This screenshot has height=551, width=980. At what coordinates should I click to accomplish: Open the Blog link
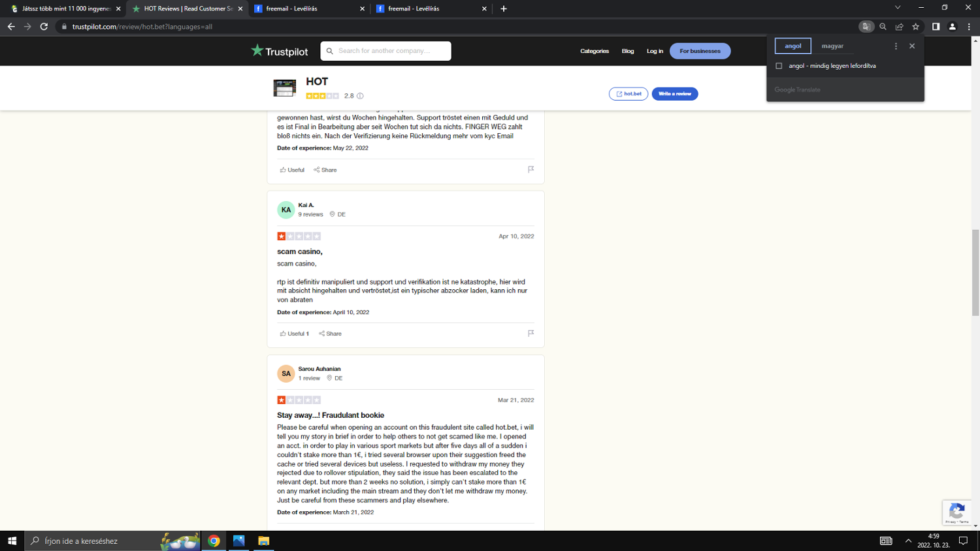tap(628, 51)
